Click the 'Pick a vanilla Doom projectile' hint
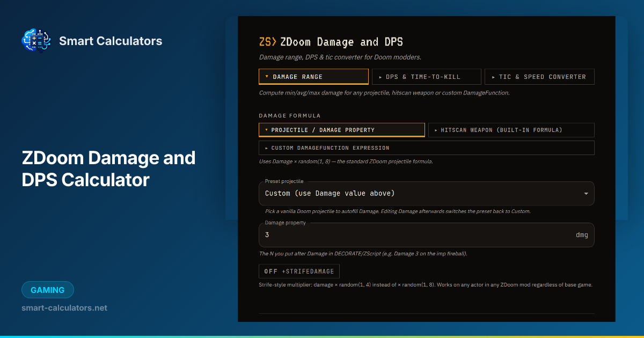Image resolution: width=644 pixels, height=338 pixels. [398, 211]
